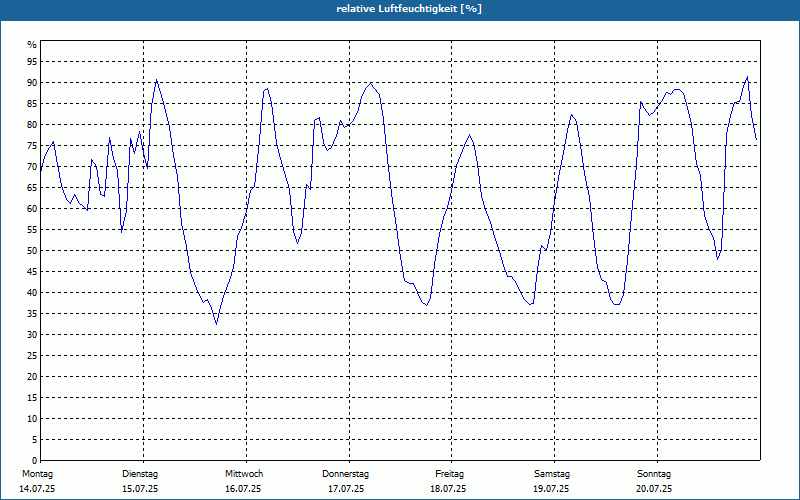
Task: Click the y-axis label '50'
Action: coord(32,251)
